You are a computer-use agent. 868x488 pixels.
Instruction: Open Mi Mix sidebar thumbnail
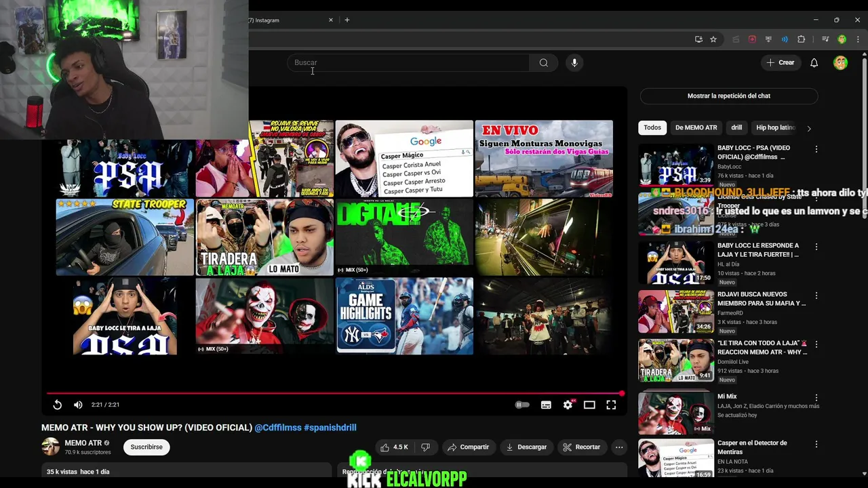coord(675,413)
